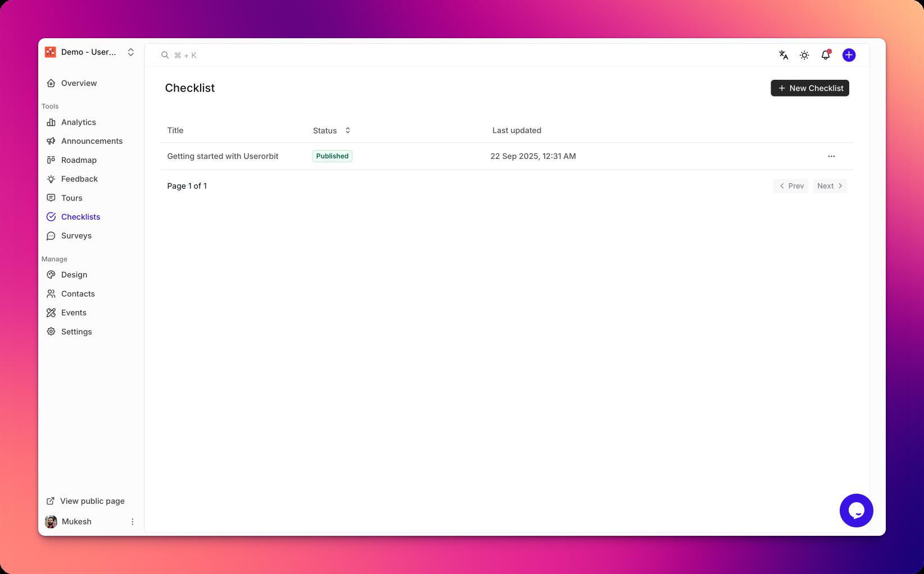Image resolution: width=924 pixels, height=574 pixels.
Task: Open the Roadmap section
Action: [79, 160]
